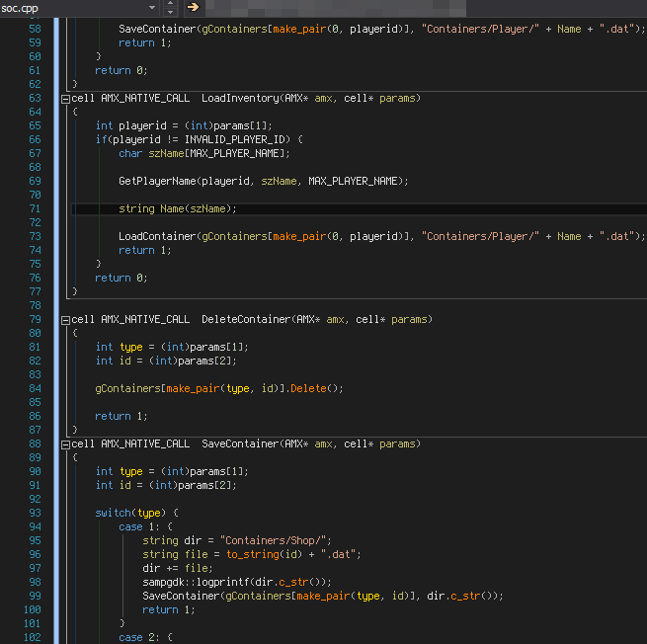
Task: Click SaveContainer call on line 58
Action: tap(381, 29)
